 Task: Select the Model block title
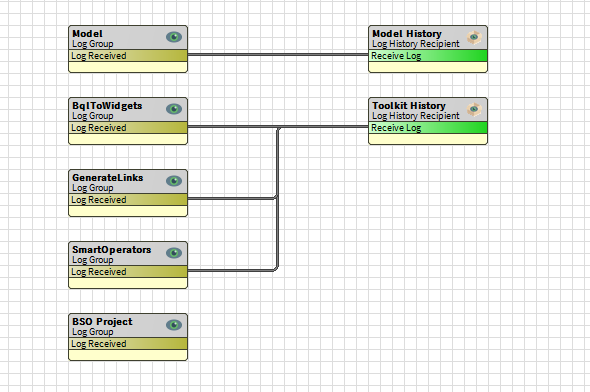pyautogui.click(x=87, y=33)
